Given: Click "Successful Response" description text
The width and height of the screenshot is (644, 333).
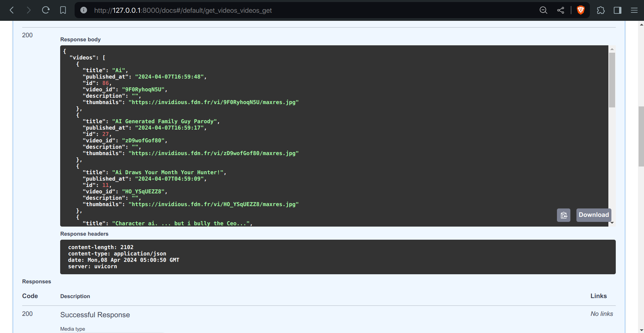Looking at the screenshot, I should pyautogui.click(x=95, y=315).
